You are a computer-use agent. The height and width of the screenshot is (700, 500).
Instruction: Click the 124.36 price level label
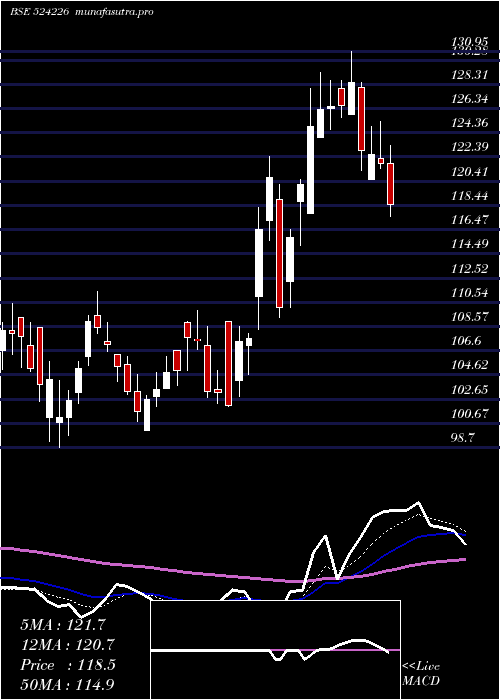click(x=470, y=123)
